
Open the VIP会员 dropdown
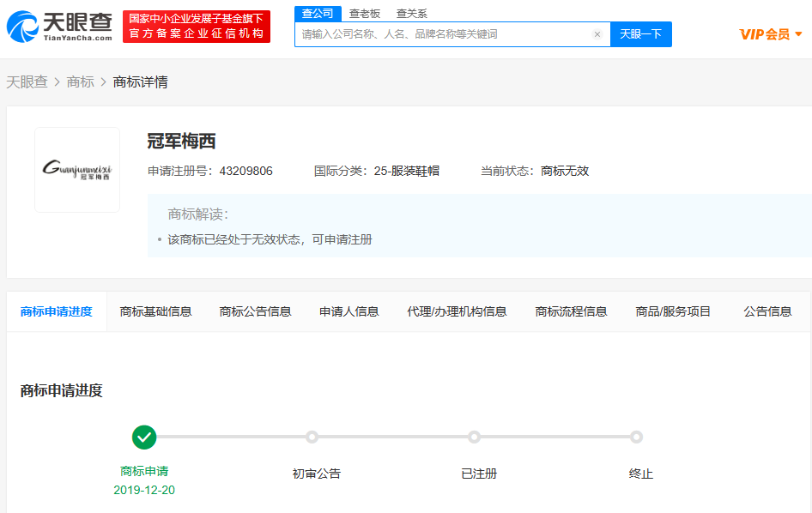point(771,34)
